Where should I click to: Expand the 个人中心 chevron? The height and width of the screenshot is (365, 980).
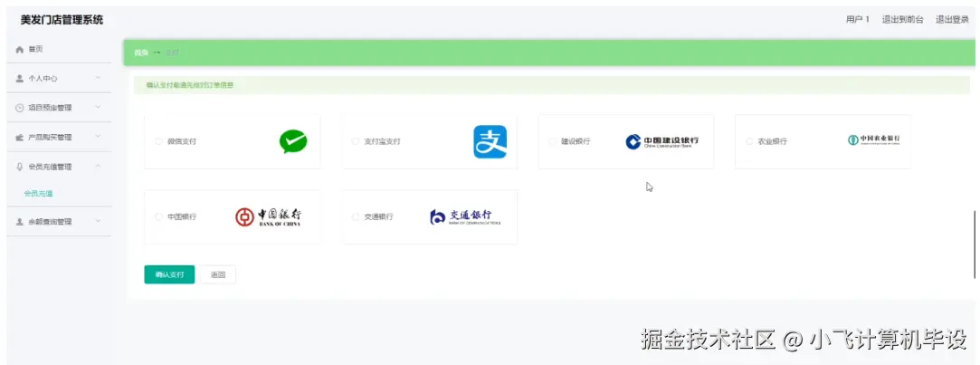coord(98,78)
